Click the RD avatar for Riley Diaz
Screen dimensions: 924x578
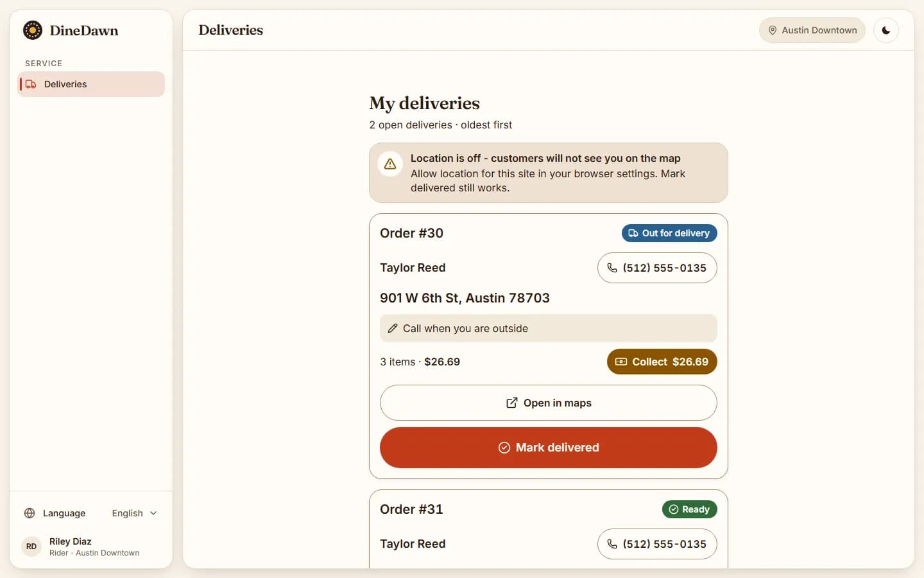point(31,547)
